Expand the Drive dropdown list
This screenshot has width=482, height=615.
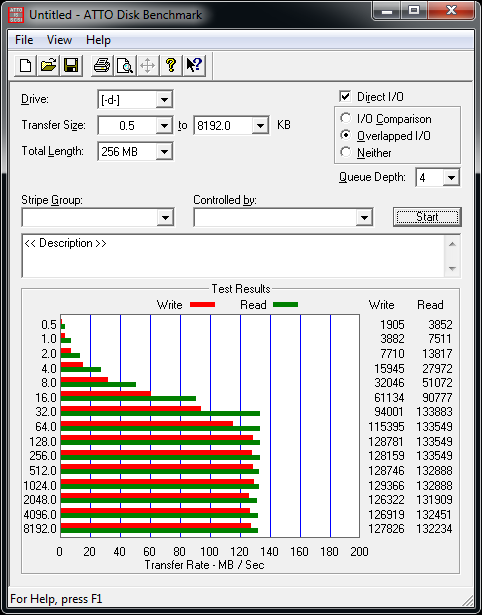pos(164,100)
